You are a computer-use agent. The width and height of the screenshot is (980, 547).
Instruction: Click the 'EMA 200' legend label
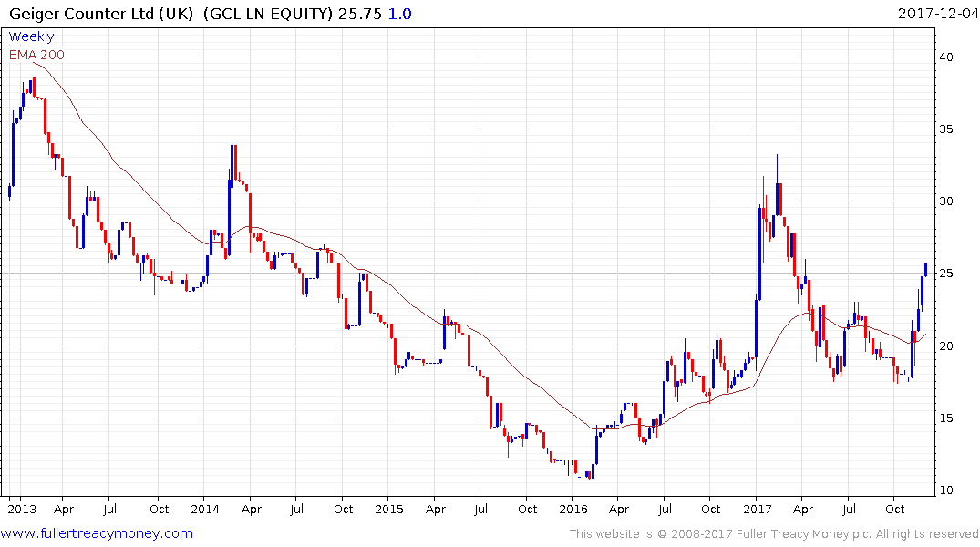(36, 55)
